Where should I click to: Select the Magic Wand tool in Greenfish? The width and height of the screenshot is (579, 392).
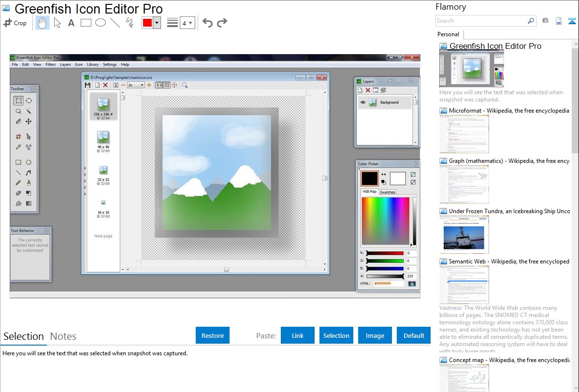[29, 111]
